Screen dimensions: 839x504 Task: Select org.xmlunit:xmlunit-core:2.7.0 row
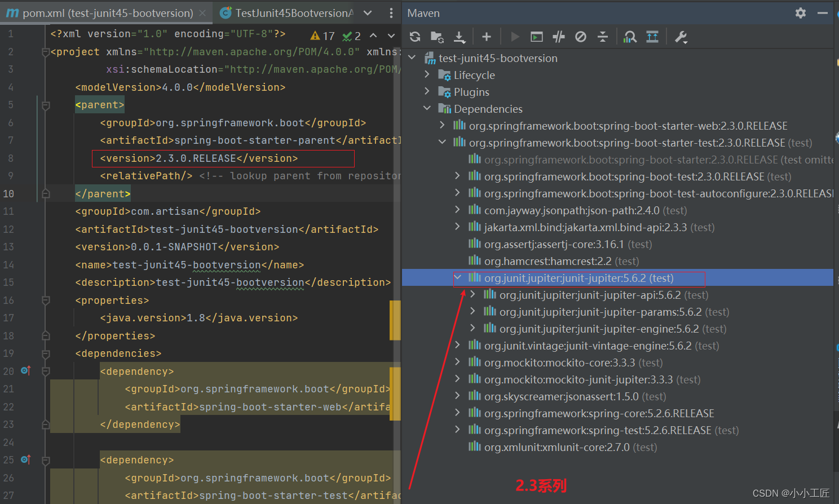(x=617, y=447)
